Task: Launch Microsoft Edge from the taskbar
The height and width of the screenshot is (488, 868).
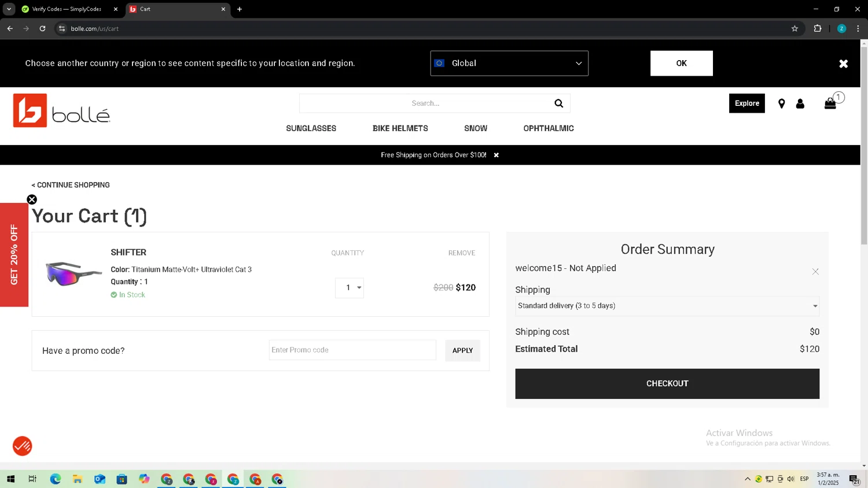Action: pos(55,479)
